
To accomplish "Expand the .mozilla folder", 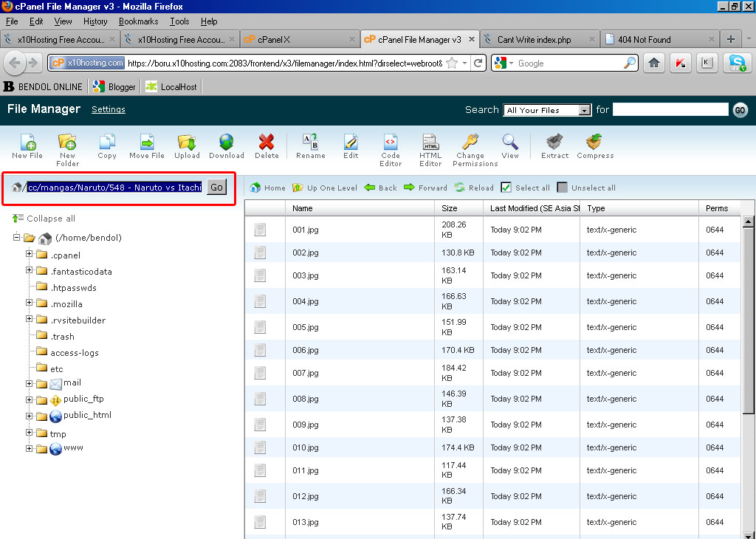I will (29, 303).
